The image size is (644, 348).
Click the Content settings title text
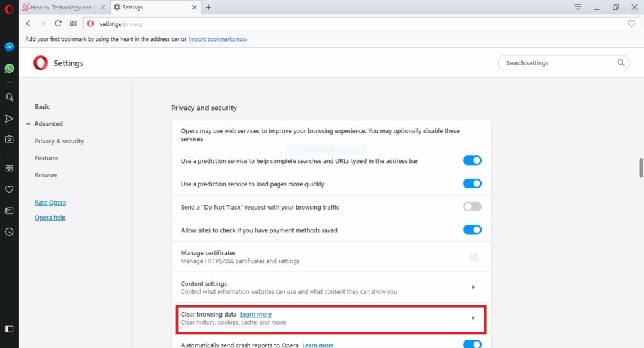coord(204,283)
